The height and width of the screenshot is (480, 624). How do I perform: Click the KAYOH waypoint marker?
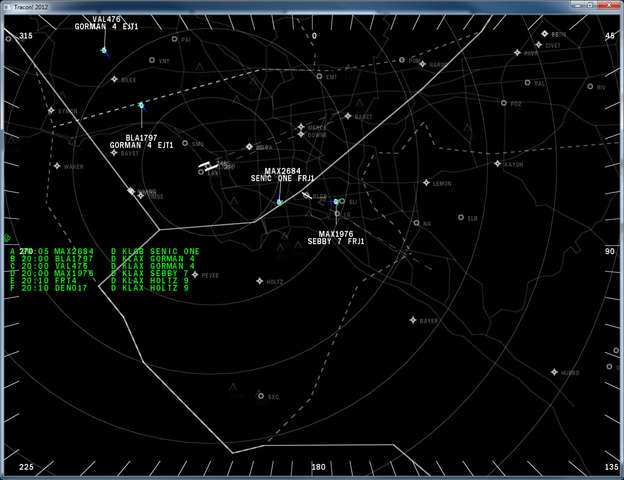pos(497,164)
